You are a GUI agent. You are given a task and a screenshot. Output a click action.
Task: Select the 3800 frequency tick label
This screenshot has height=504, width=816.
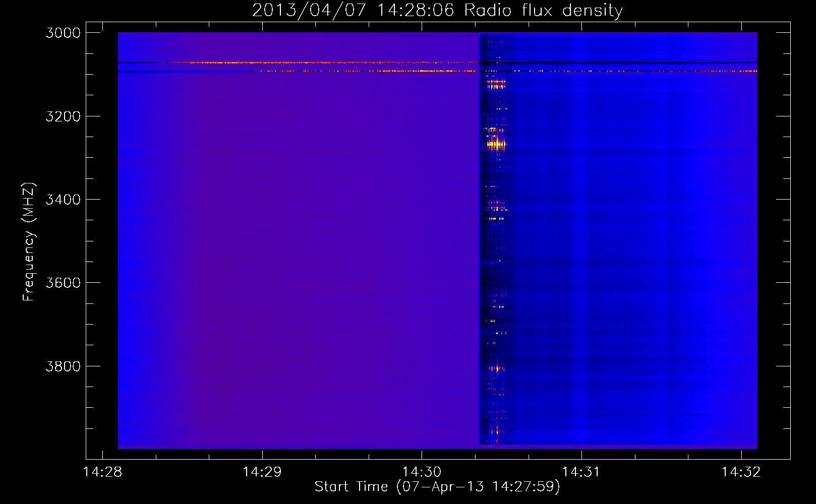[63, 366]
